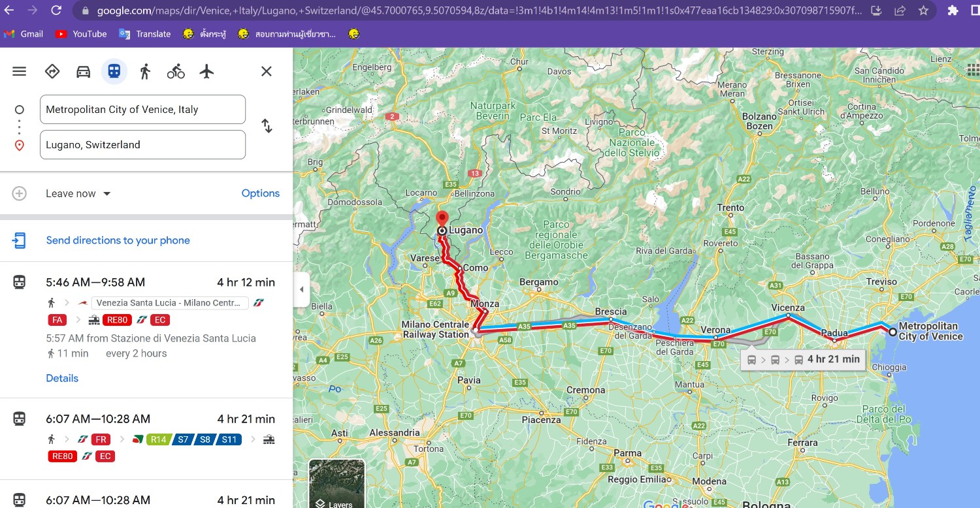Click the Padua label on the map

click(834, 333)
